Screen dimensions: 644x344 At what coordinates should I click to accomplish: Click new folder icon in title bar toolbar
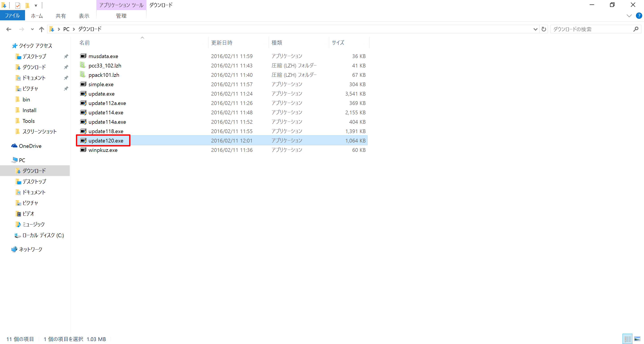point(27,5)
